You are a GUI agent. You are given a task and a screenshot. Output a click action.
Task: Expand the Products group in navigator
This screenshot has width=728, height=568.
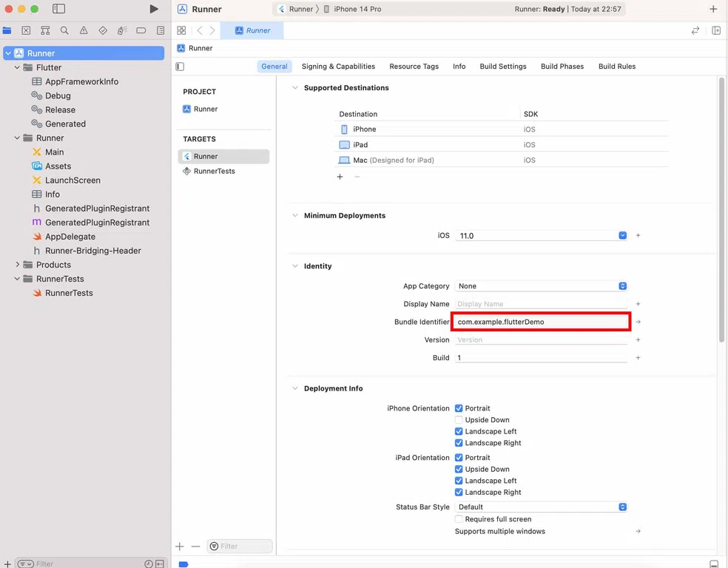tap(17, 265)
